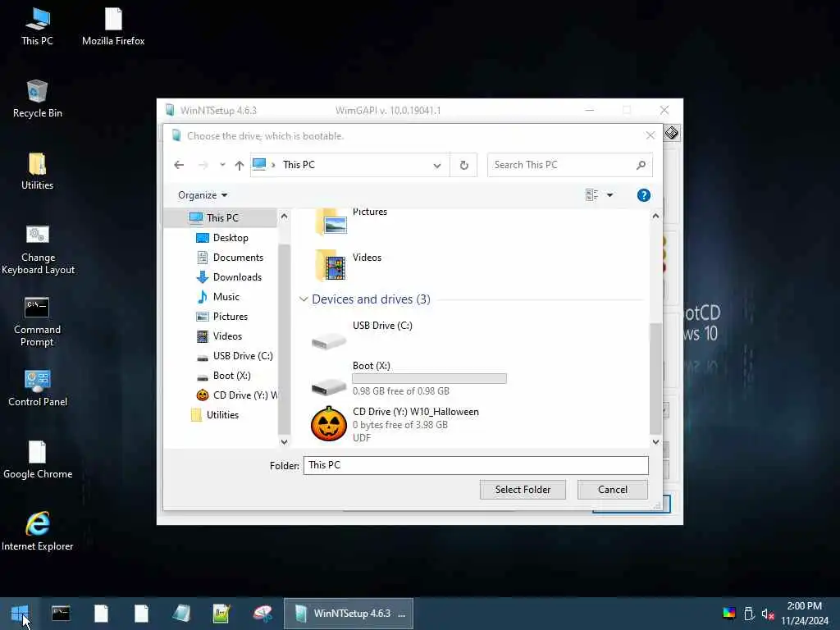Select CD Drive (Y:) in the navigation pane
This screenshot has width=840, height=630.
click(237, 395)
